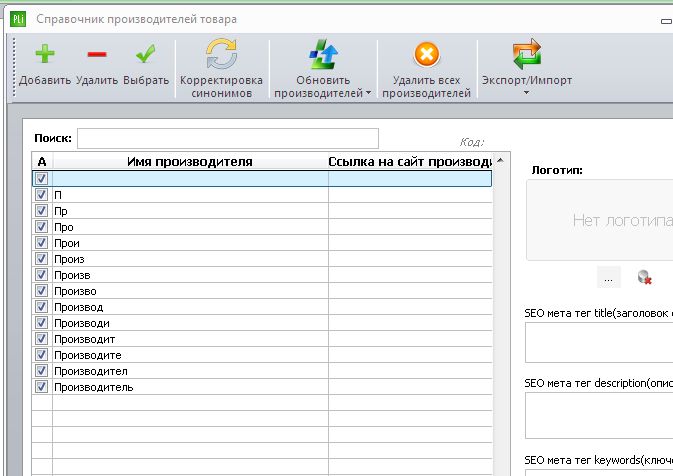Screen dimensions: 673x476
Task: Select the 'Производи' name cell
Action: point(190,322)
